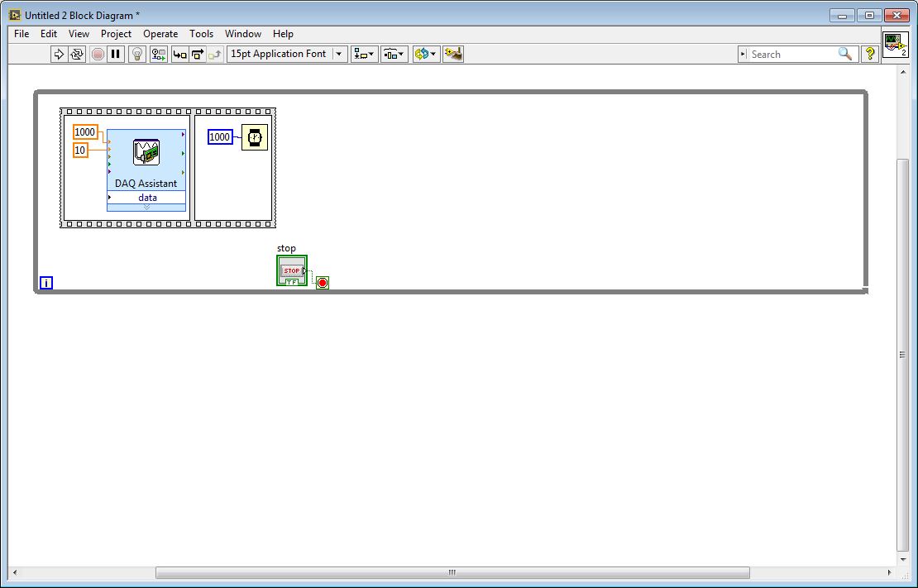Click scroll down arrow

902,559
